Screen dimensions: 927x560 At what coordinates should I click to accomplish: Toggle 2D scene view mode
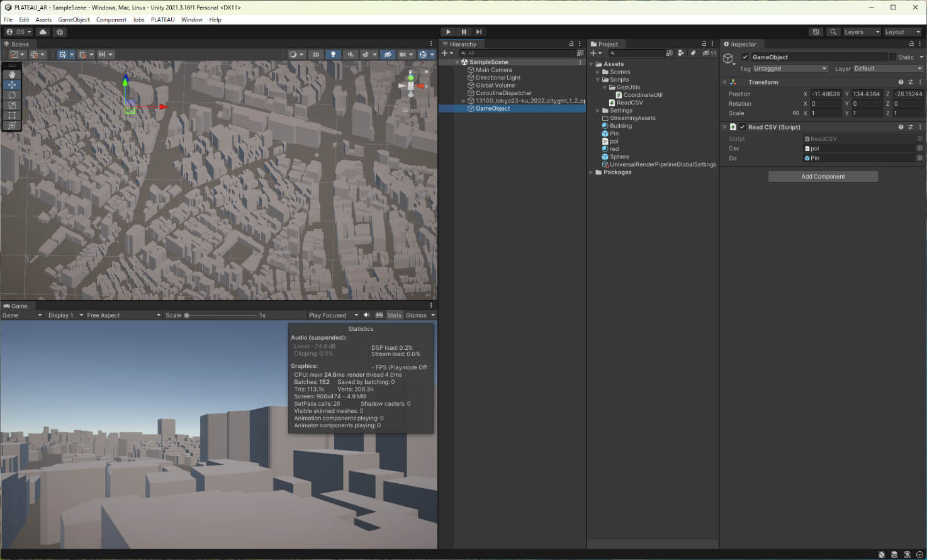point(315,55)
